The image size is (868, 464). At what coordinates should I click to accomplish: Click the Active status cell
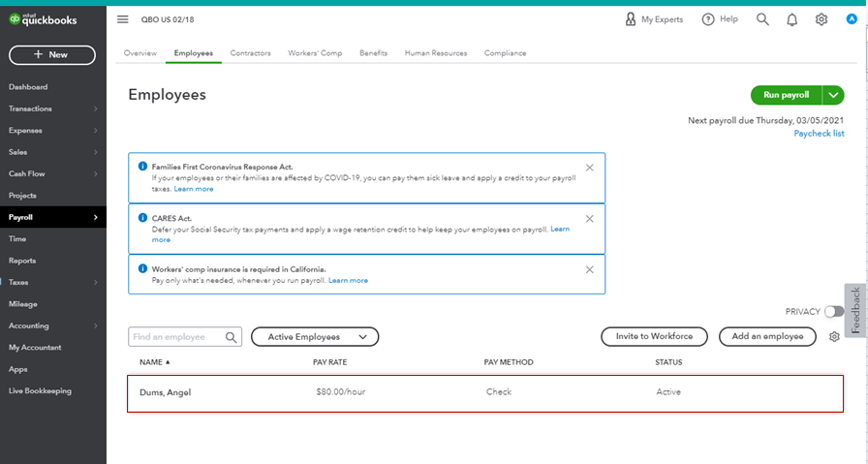[668, 392]
